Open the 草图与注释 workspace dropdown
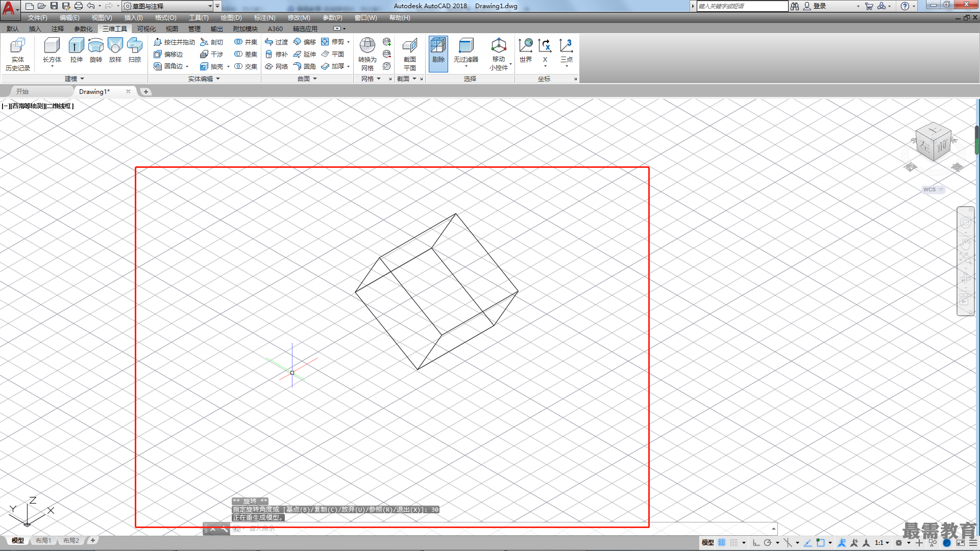 tap(168, 6)
